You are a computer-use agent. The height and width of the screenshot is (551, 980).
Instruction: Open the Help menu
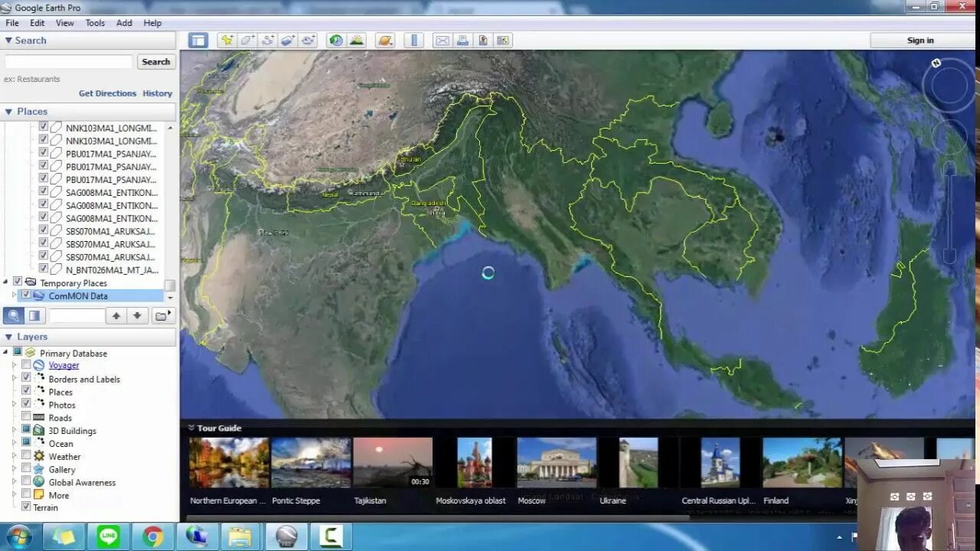pos(152,23)
